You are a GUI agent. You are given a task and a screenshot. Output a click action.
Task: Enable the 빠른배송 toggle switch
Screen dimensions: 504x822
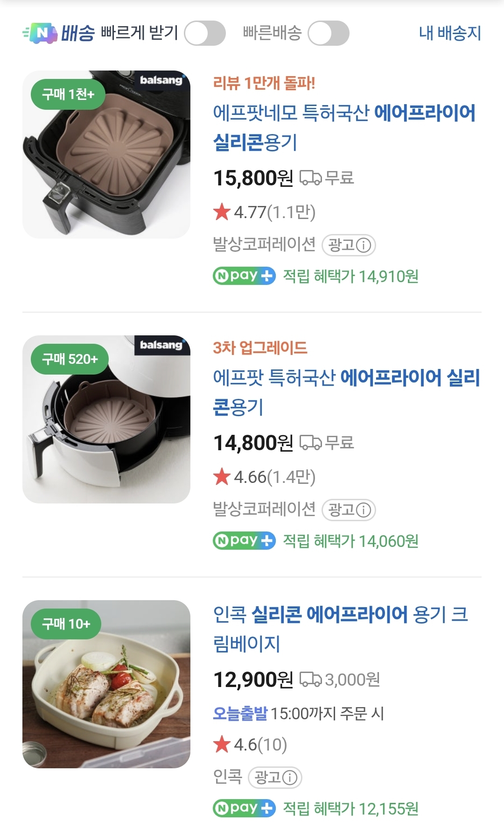click(329, 33)
